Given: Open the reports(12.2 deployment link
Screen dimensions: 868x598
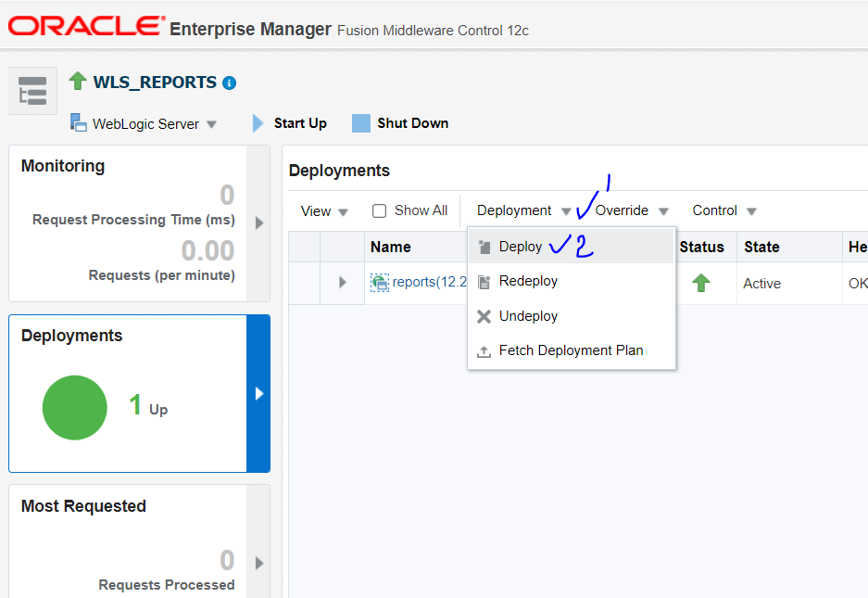Looking at the screenshot, I should (430, 282).
